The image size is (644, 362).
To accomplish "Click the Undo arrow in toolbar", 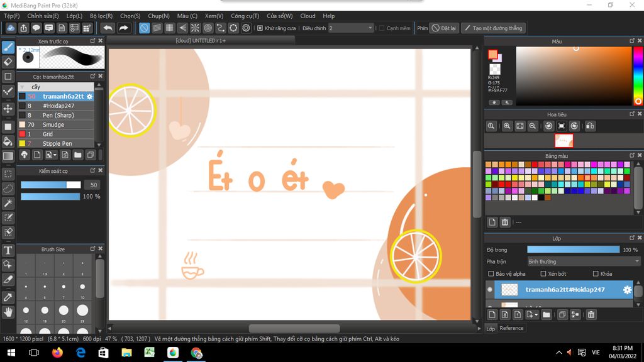I will pos(108,28).
